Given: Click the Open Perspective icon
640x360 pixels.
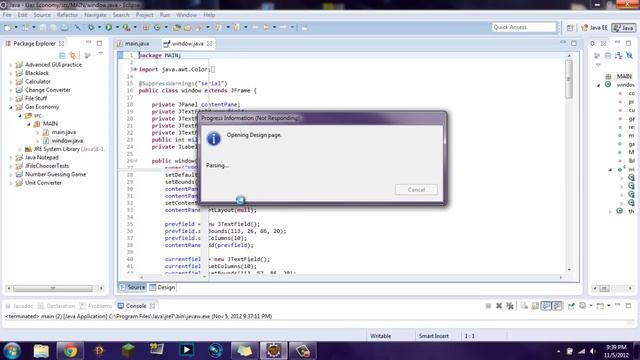Looking at the screenshot, I should pyautogui.click(x=570, y=28).
